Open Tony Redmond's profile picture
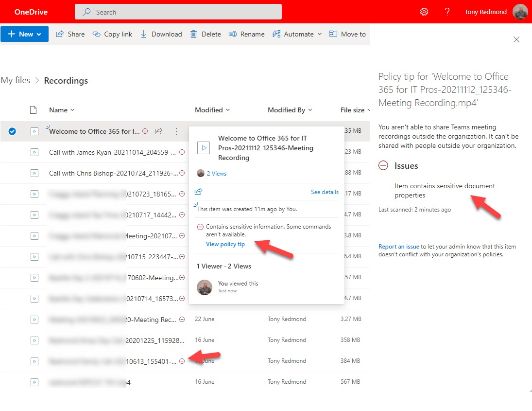The image size is (532, 411). click(x=520, y=12)
